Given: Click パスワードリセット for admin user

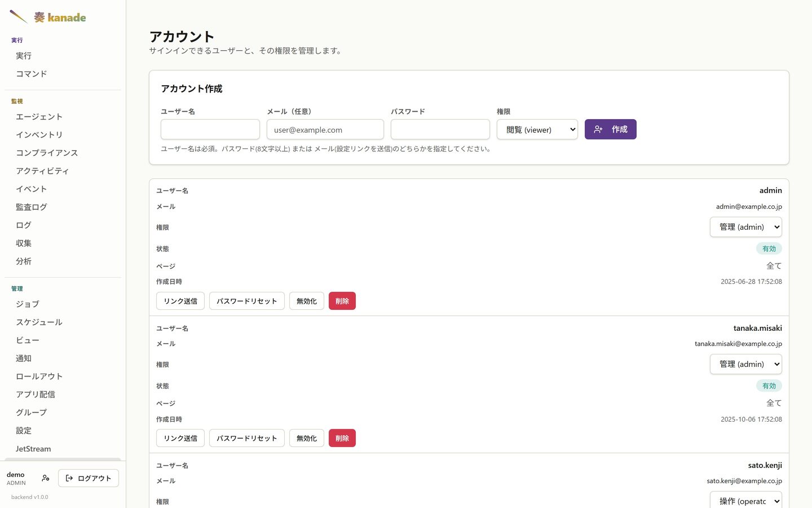Looking at the screenshot, I should [247, 301].
